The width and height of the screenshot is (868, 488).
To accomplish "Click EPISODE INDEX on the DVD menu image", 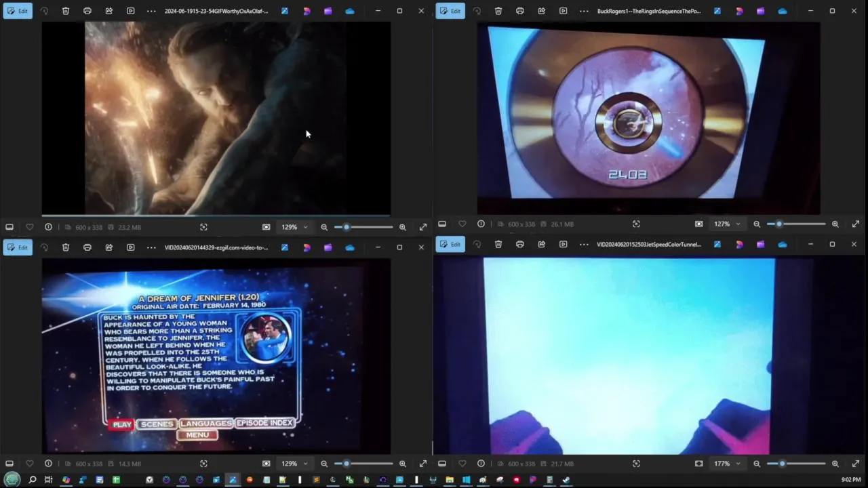I will tap(264, 423).
